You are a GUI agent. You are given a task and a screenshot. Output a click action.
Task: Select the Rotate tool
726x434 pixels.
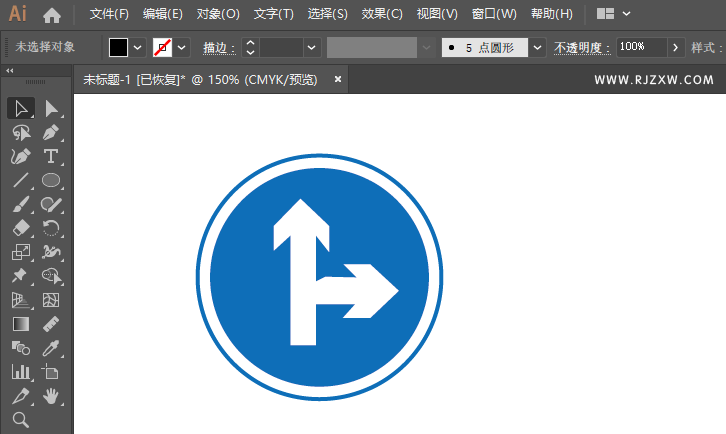pos(51,228)
